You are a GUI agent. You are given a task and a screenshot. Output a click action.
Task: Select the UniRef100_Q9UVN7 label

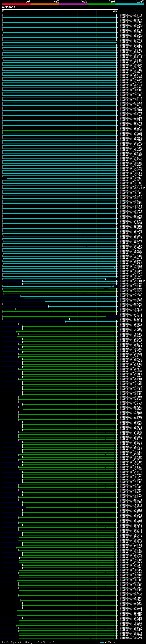(x=131, y=553)
